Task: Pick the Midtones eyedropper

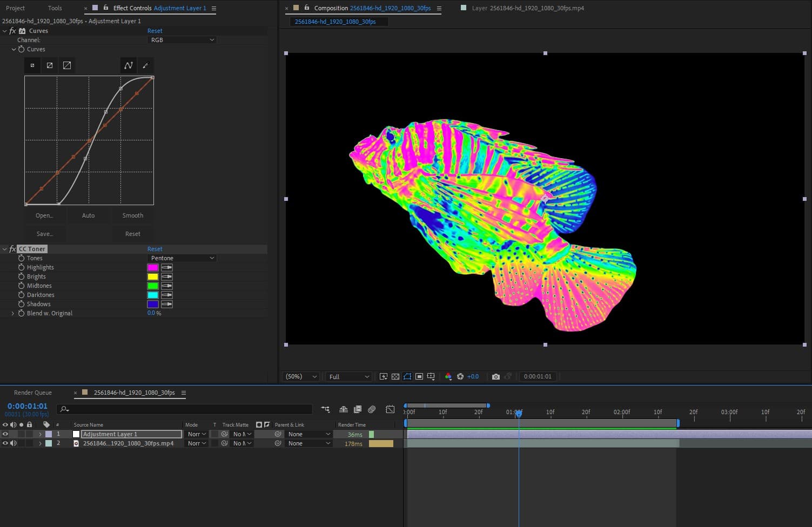Action: (167, 286)
